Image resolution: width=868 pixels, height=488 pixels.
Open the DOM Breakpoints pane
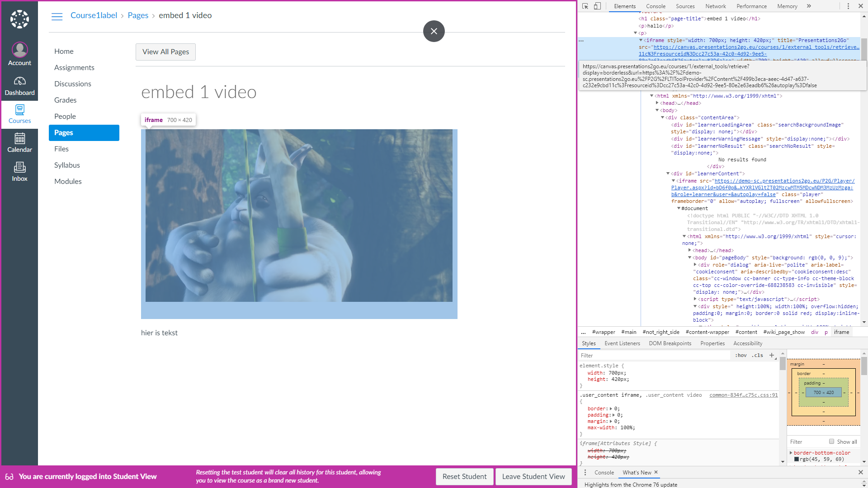670,343
